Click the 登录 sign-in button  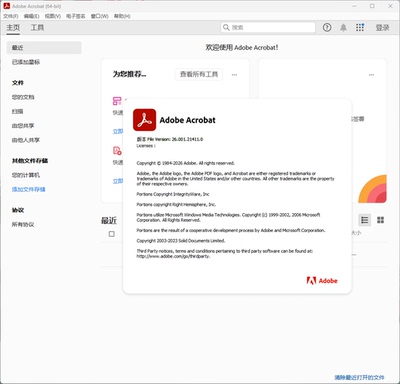tap(382, 28)
